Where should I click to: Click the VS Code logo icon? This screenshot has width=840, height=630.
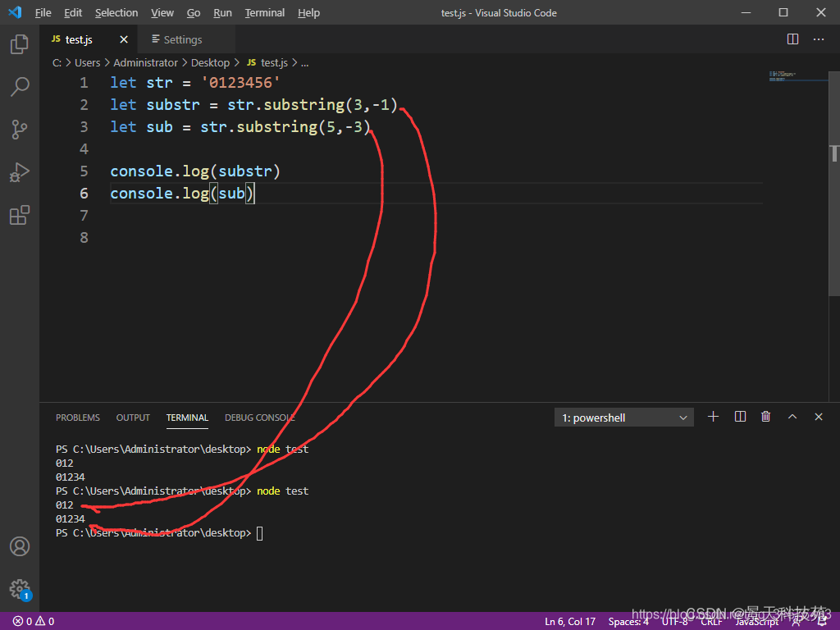[15, 12]
